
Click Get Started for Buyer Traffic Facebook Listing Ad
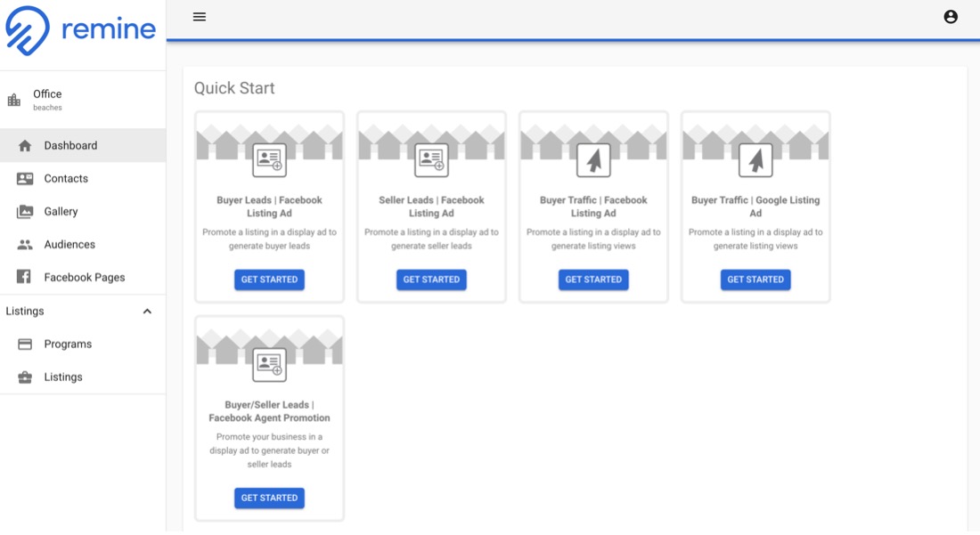click(x=593, y=280)
